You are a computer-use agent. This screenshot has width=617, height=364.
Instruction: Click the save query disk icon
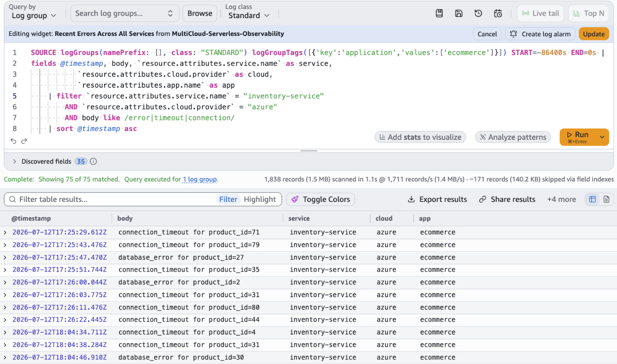pos(459,13)
